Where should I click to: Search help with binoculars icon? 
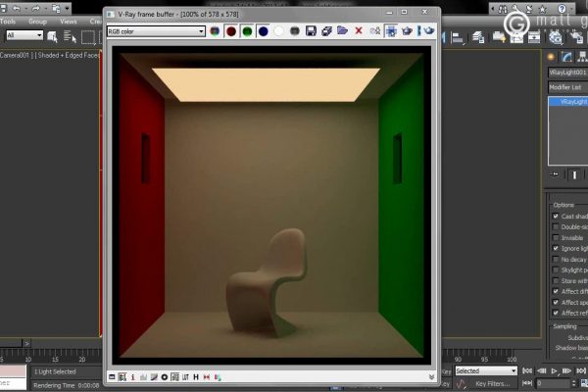503,8
